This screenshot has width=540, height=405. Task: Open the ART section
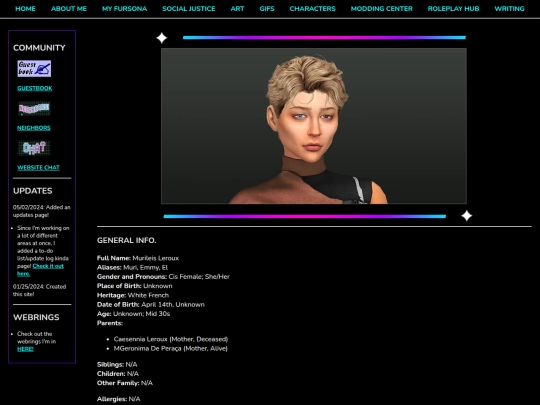(x=237, y=9)
